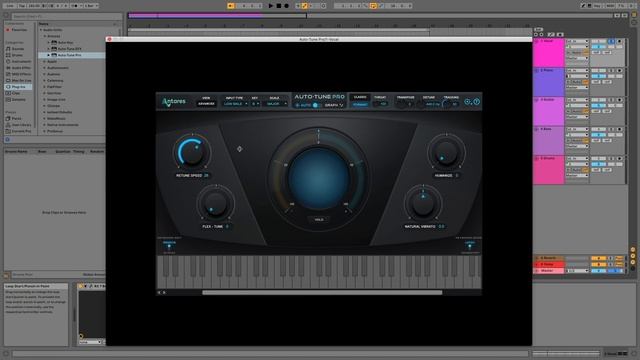Expand the Auto-Key plugin entry
This screenshot has width=640, height=360.
(49, 42)
